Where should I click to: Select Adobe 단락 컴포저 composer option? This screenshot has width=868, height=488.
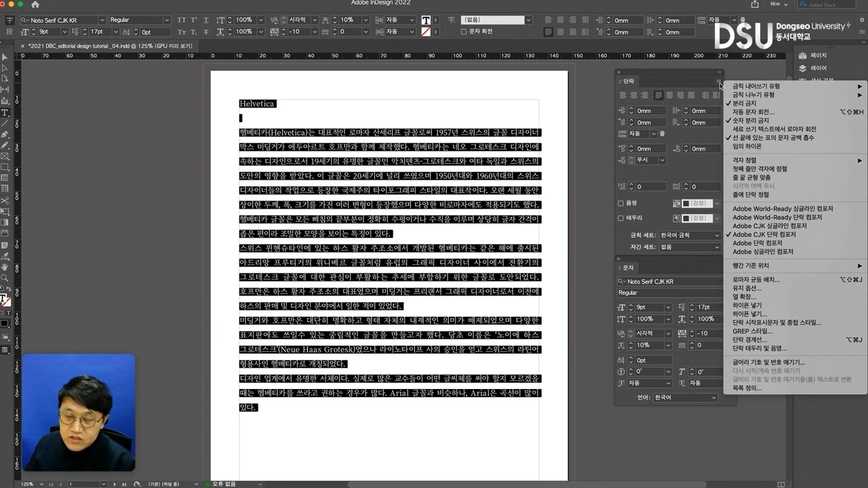795,243
